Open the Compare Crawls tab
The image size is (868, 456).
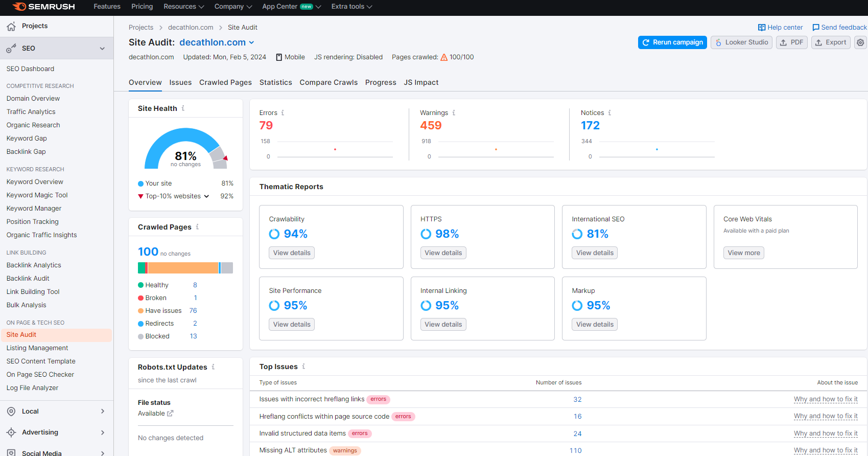(x=329, y=83)
